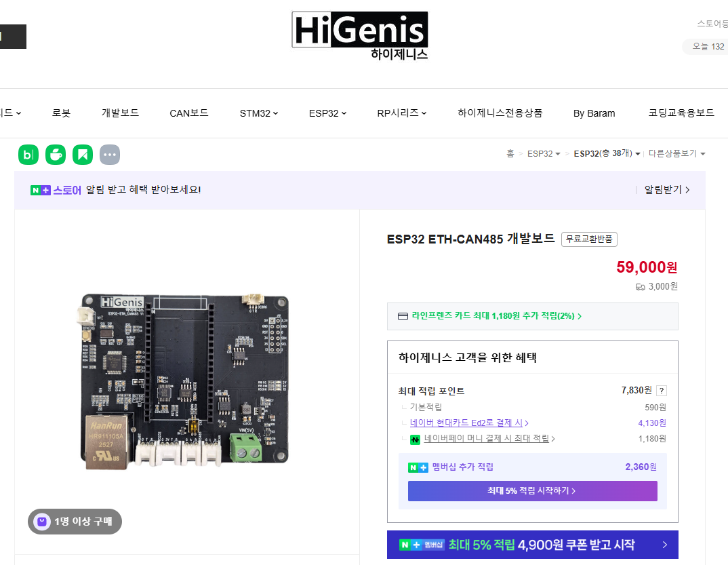Open the RP시리즈 menu dropdown
Screen dimensions: 728x565
pos(401,113)
